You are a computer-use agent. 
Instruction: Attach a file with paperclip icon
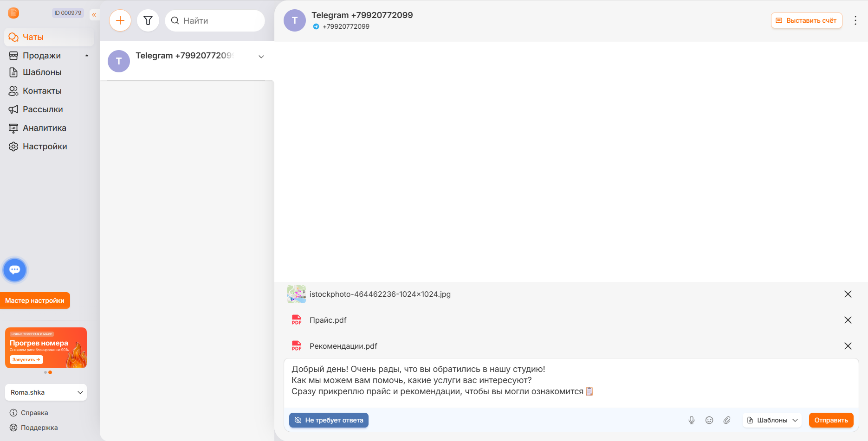(x=727, y=420)
